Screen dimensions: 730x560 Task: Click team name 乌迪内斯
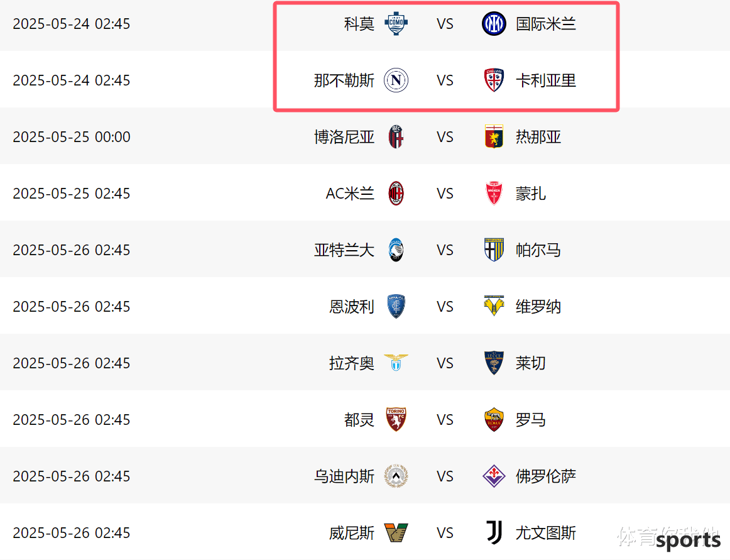[344, 476]
